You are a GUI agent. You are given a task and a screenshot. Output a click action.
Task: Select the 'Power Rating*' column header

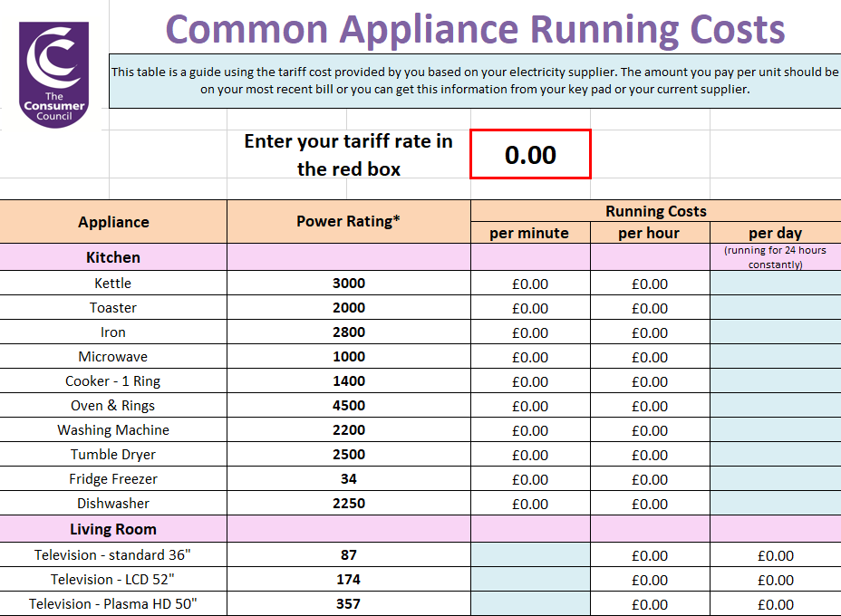point(349,222)
